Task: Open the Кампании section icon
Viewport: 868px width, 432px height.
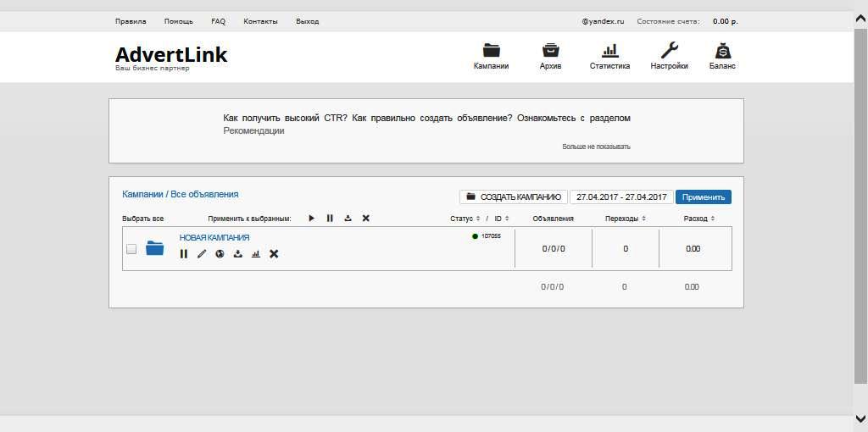Action: coord(491,50)
